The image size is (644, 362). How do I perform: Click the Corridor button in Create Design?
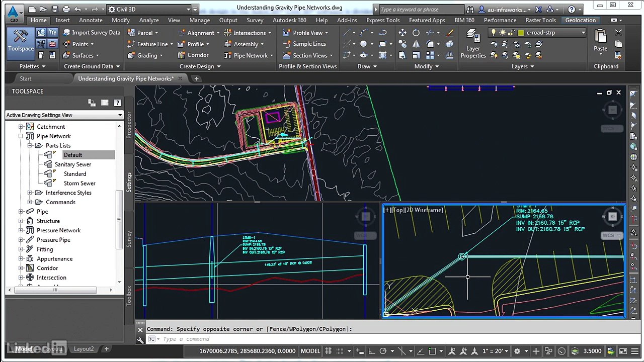tap(193, 55)
